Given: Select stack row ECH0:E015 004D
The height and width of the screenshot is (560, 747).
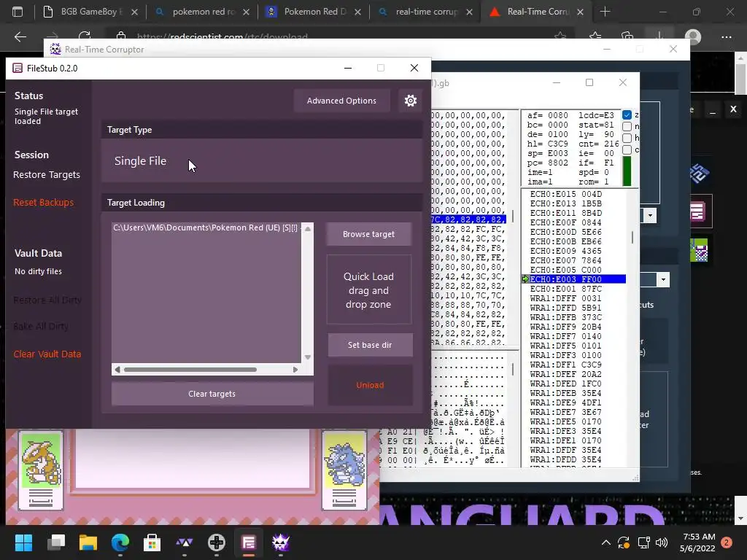Looking at the screenshot, I should [x=566, y=194].
